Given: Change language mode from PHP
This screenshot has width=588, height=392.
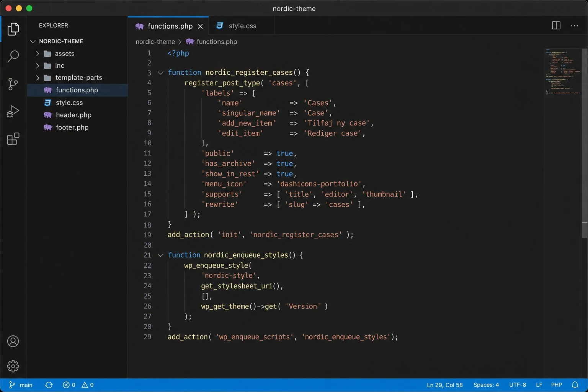Looking at the screenshot, I should 557,385.
